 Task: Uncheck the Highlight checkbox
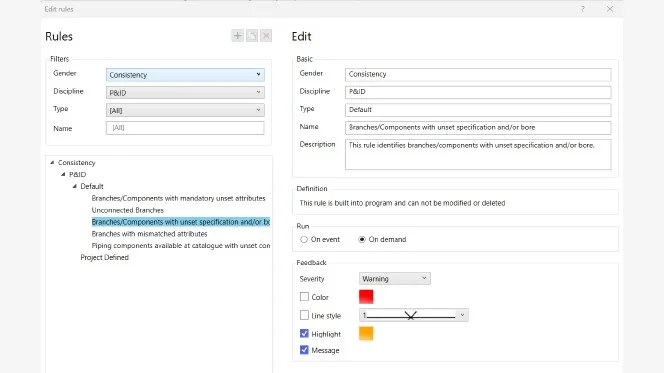(x=304, y=334)
